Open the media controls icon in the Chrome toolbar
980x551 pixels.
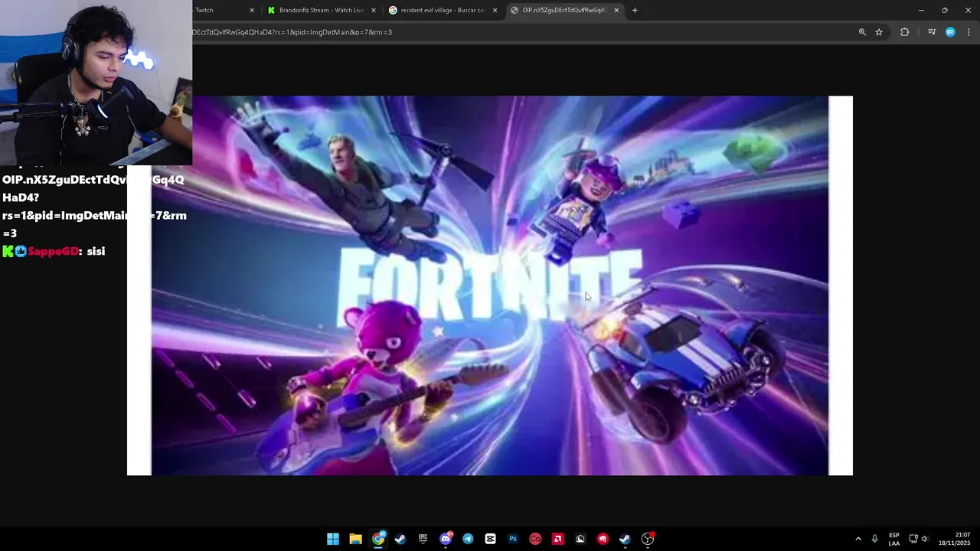pyautogui.click(x=932, y=32)
